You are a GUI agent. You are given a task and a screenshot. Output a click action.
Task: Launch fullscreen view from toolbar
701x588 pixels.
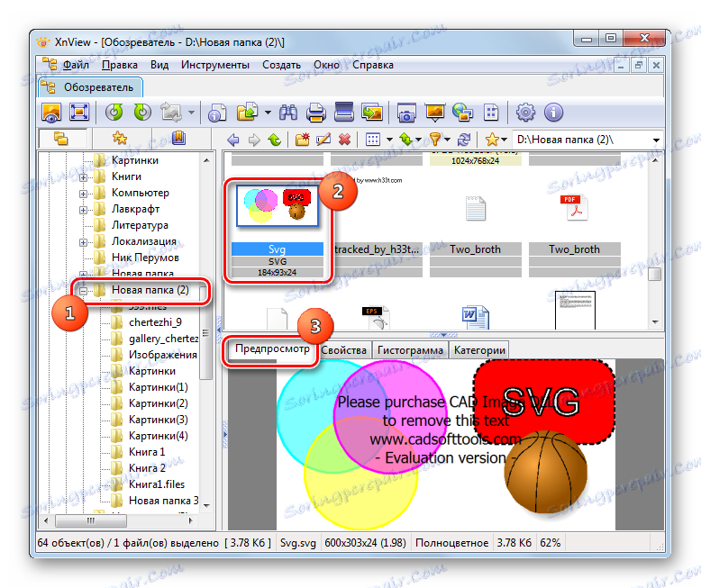point(79,113)
